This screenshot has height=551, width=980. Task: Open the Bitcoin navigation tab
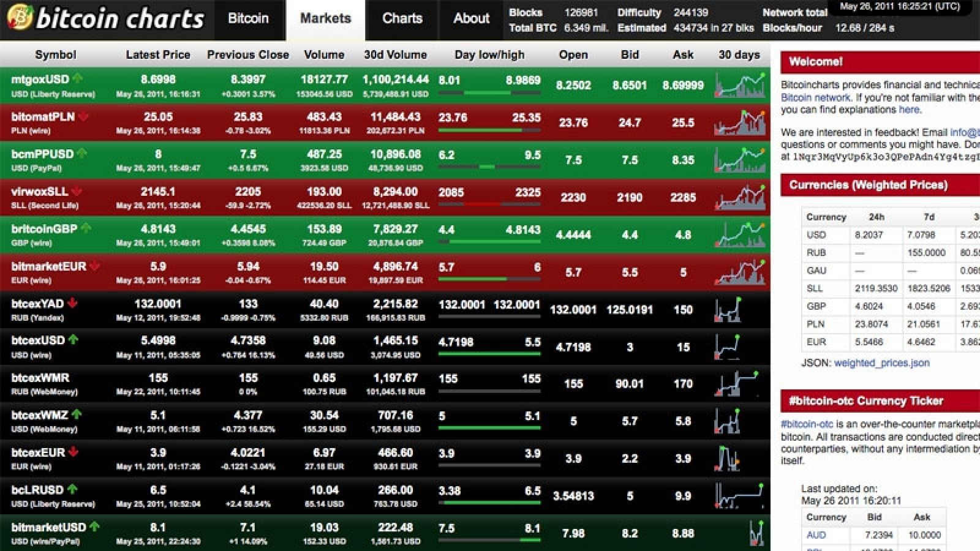tap(248, 18)
